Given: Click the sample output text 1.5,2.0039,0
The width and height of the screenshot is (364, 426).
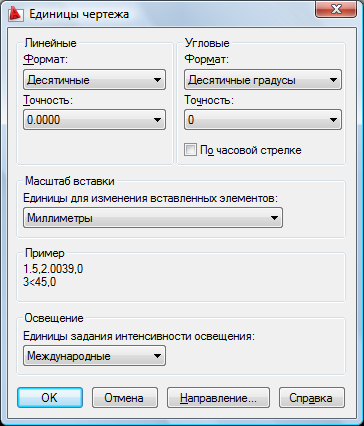Looking at the screenshot, I should coord(53,269).
